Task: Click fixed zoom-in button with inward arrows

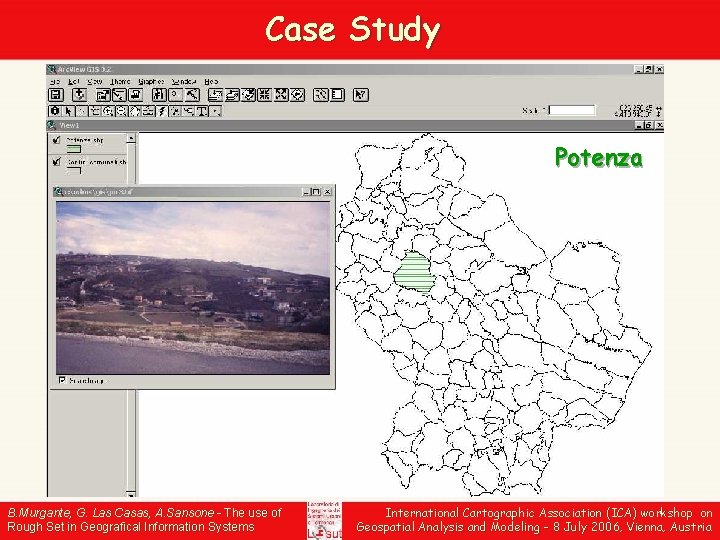Action: 265,95
